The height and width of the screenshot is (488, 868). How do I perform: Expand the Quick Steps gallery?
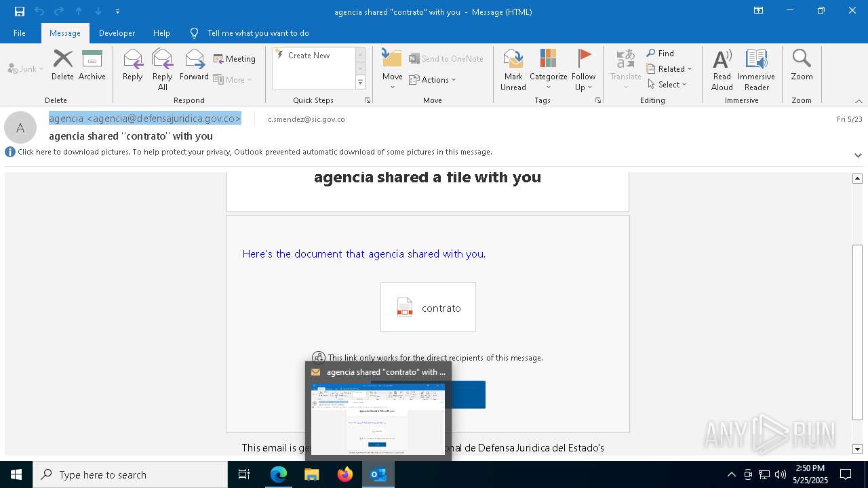point(360,83)
